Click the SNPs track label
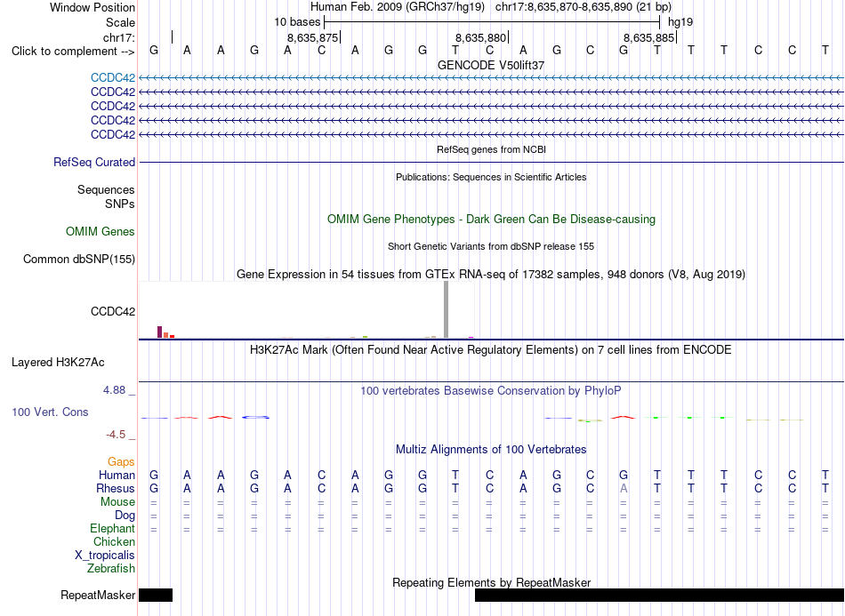Screen dimensions: 845x616 [x=120, y=204]
